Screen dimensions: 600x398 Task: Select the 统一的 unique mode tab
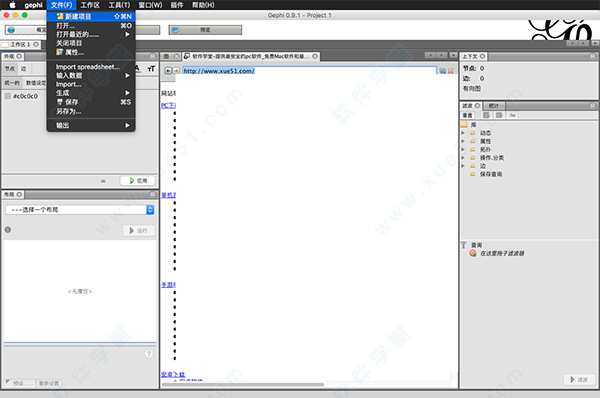tap(12, 83)
